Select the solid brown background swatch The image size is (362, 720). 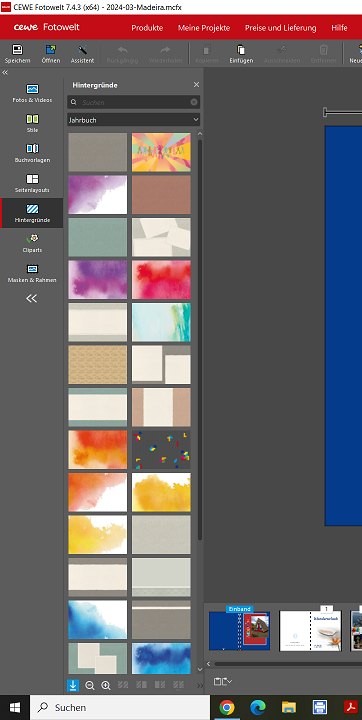pyautogui.click(x=161, y=195)
